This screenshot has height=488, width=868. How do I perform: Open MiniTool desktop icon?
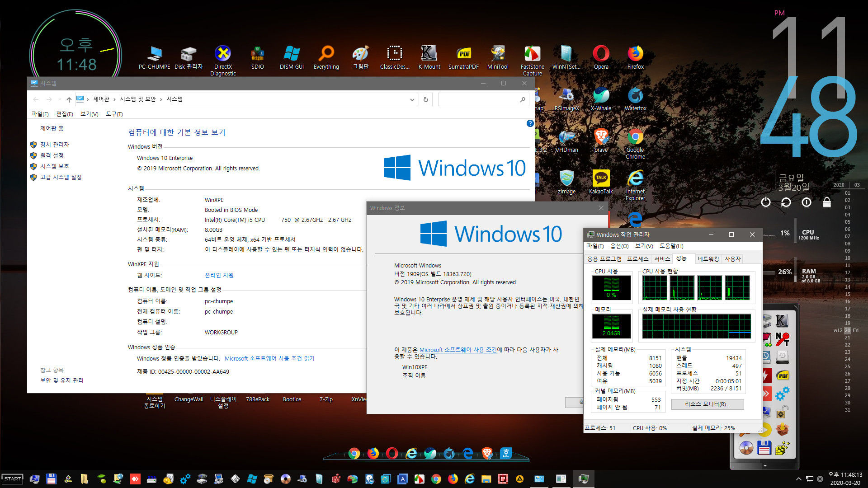point(498,58)
